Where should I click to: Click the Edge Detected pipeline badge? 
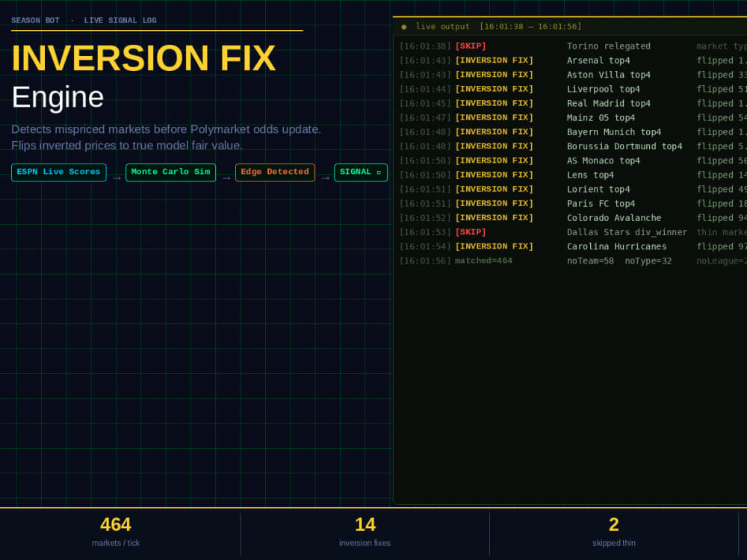click(x=275, y=172)
